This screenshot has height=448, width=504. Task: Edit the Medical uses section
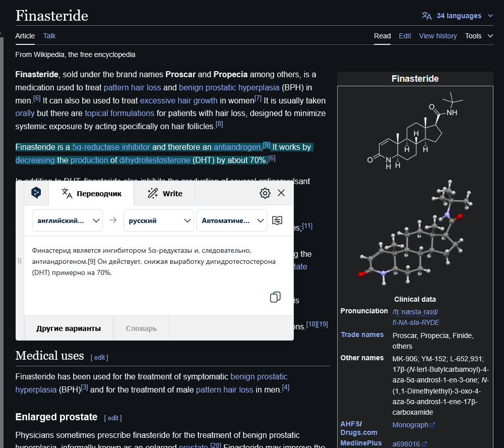point(99,358)
